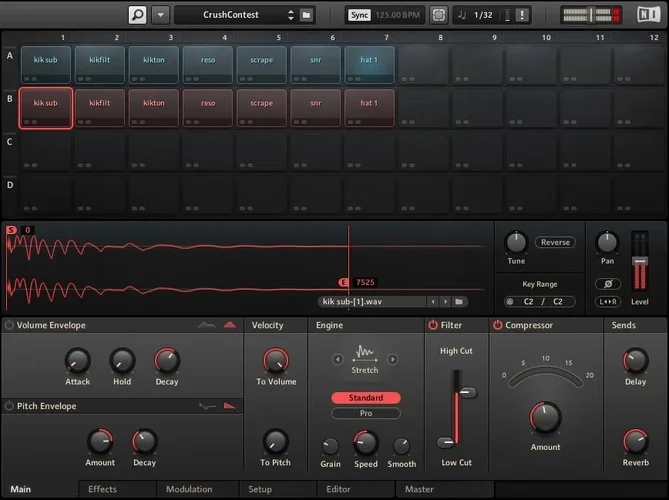The width and height of the screenshot is (669, 500).
Task: Click the Native Instruments logo
Action: click(649, 15)
